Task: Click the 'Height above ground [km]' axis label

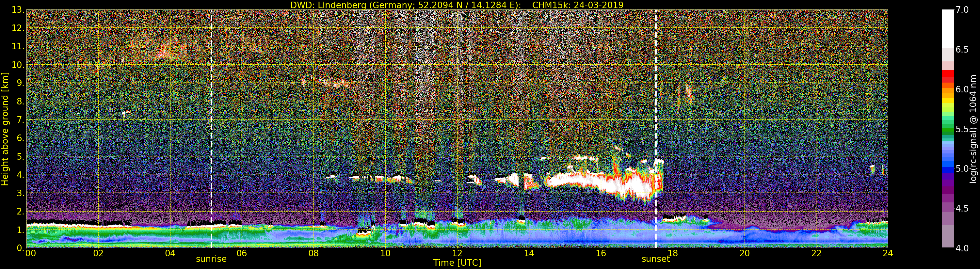Action: [5, 129]
